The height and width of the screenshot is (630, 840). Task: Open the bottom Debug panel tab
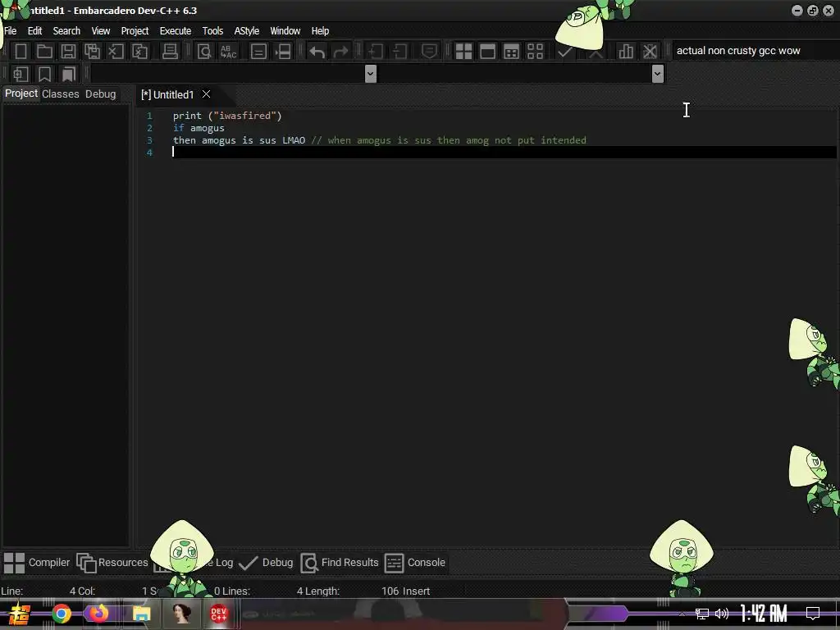coord(266,563)
